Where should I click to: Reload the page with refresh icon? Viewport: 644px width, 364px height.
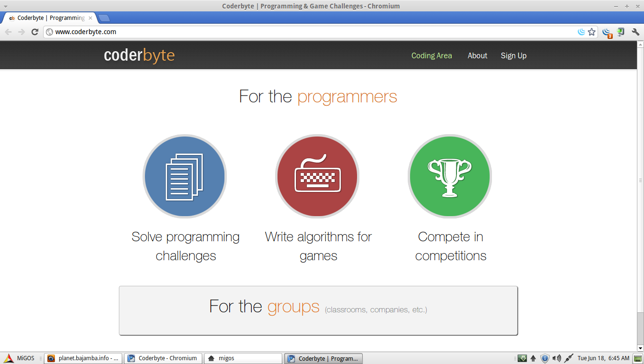coord(35,32)
